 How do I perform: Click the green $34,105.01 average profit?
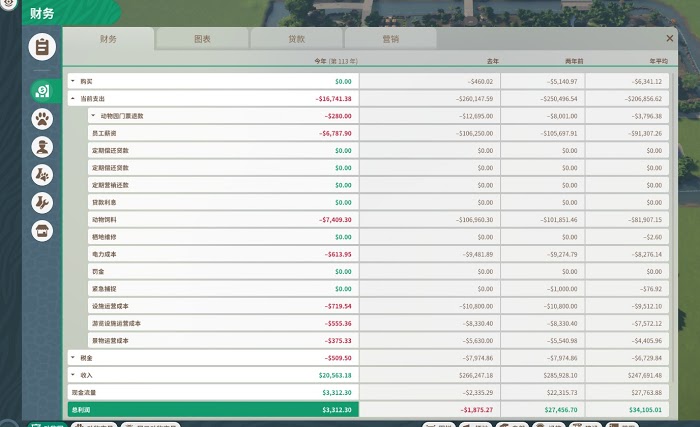(646, 410)
